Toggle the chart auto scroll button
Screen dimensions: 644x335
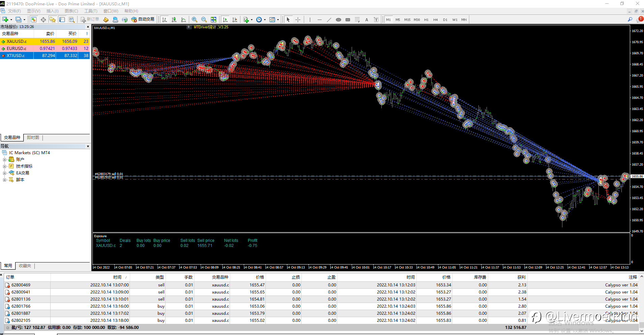[x=225, y=20]
